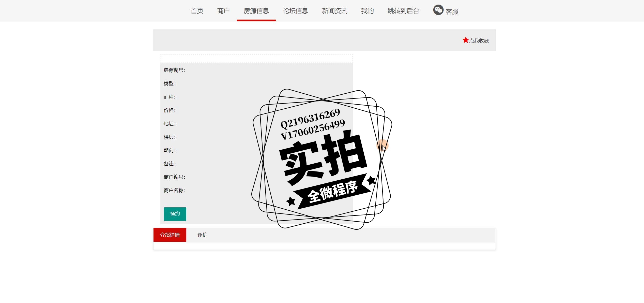Click the 地址 field label
This screenshot has height=303, width=644.
(170, 124)
